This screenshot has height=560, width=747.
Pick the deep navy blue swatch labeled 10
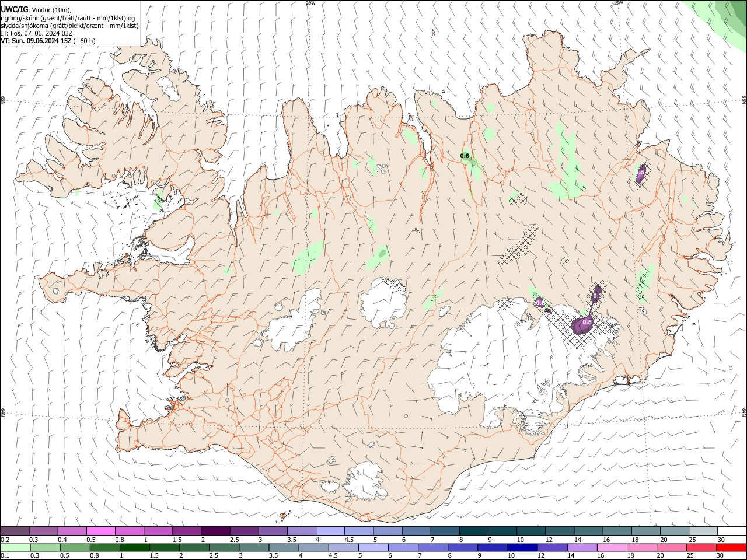click(522, 548)
